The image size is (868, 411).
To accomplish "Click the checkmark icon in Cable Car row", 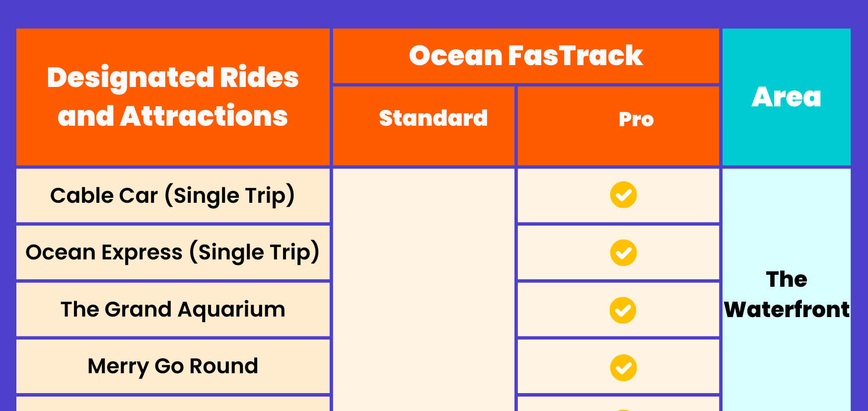I will tap(623, 195).
